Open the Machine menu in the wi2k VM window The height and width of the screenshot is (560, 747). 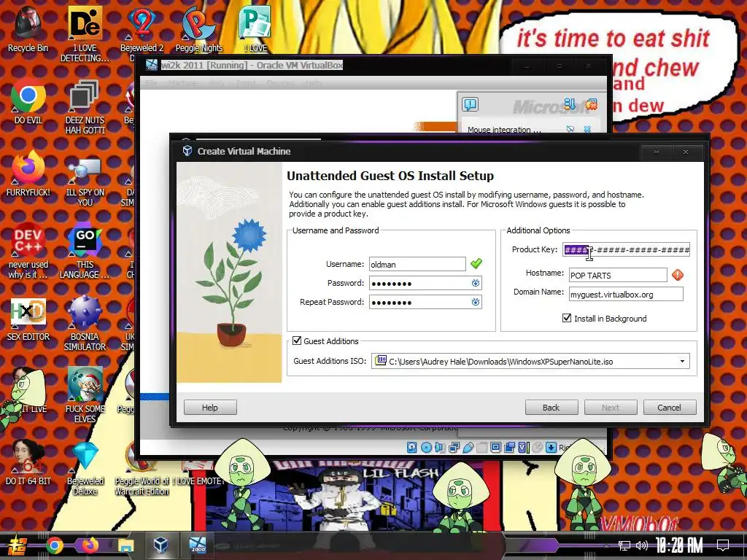pyautogui.click(x=182, y=83)
